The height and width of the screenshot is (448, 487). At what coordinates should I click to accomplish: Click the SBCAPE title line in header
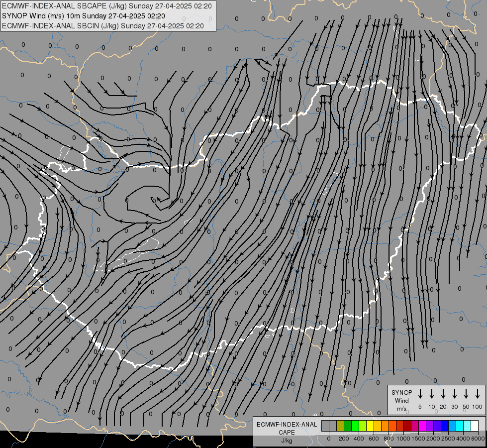click(x=107, y=6)
